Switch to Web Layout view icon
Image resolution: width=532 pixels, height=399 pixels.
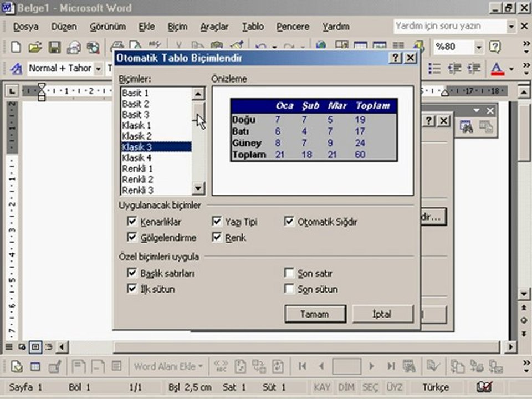coord(22,347)
